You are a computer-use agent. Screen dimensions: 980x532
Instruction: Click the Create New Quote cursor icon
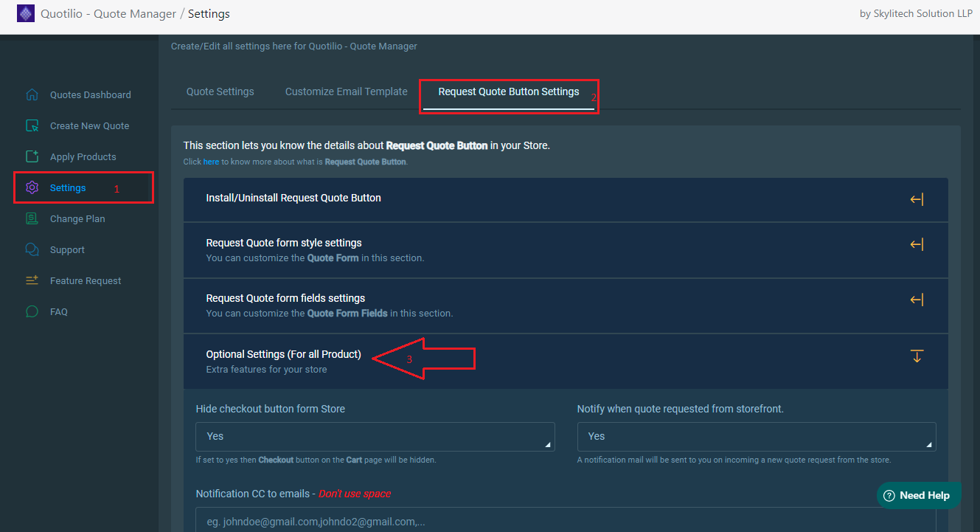[32, 125]
